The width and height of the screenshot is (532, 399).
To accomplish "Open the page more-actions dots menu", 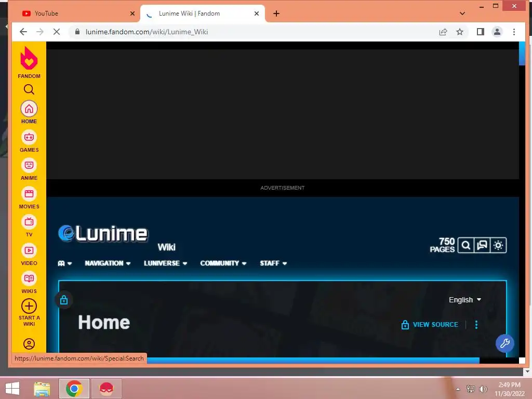I will click(476, 325).
